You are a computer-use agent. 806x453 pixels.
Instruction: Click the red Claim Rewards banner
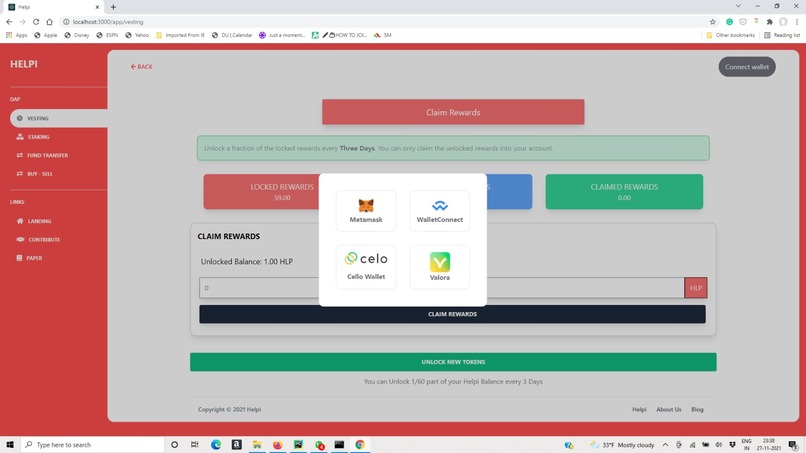453,112
